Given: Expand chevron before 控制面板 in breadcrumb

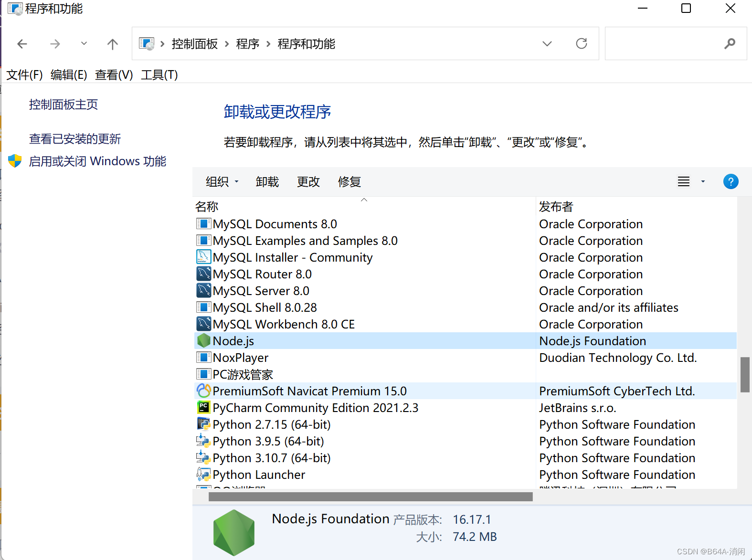Looking at the screenshot, I should (162, 44).
